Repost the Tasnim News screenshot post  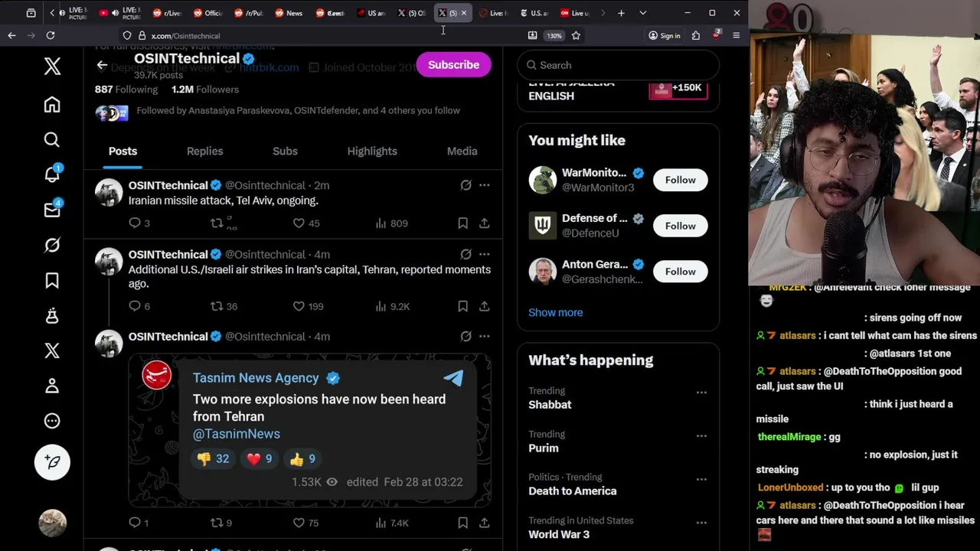[x=217, y=523]
